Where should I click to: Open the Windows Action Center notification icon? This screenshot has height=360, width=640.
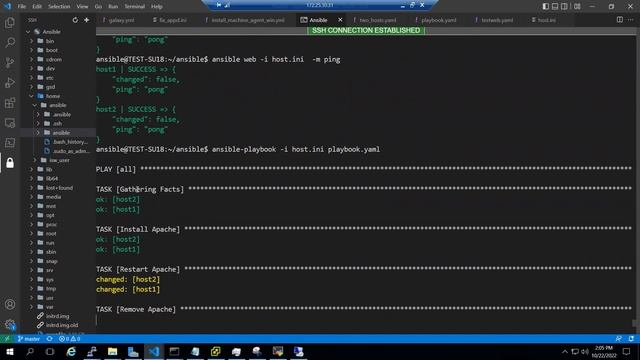[627, 351]
